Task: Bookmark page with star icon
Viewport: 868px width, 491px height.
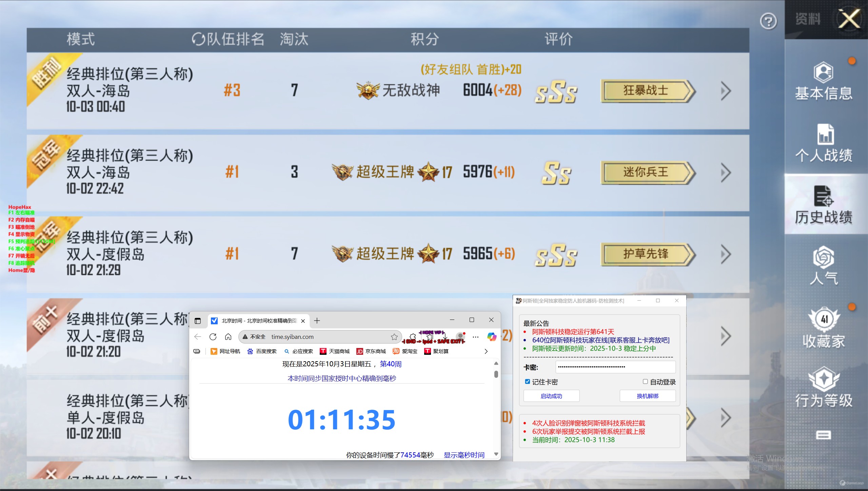Action: click(394, 337)
